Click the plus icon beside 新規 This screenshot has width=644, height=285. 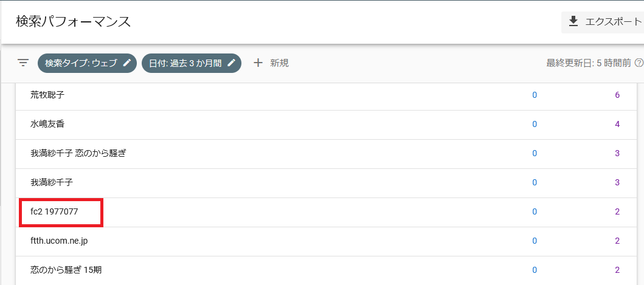pyautogui.click(x=258, y=63)
